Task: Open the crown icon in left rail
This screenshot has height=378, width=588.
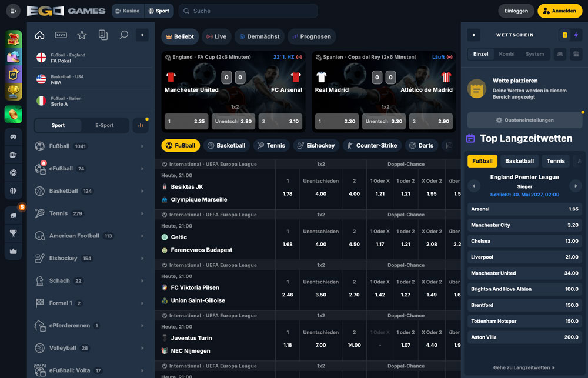Action: (13, 251)
